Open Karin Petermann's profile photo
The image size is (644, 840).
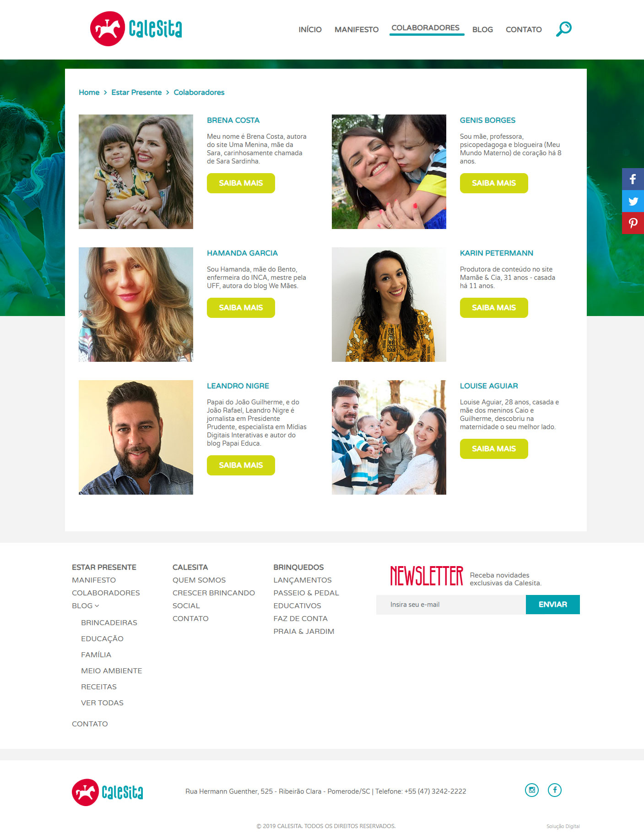click(389, 305)
